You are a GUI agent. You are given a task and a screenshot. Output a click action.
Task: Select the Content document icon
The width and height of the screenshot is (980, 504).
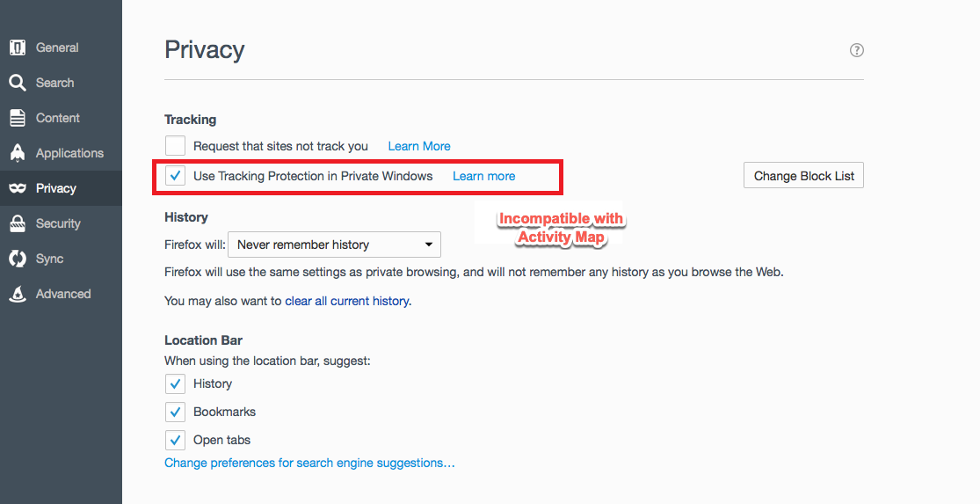click(18, 118)
